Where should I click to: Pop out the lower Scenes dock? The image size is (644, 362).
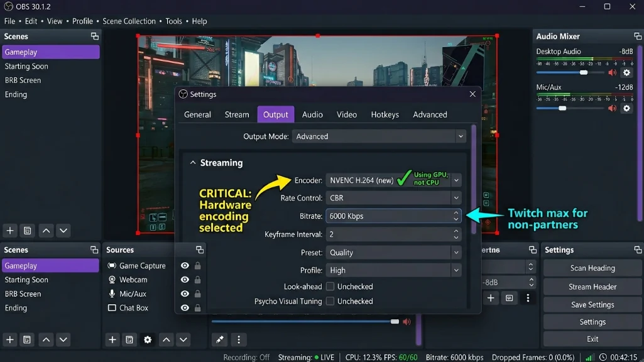94,250
